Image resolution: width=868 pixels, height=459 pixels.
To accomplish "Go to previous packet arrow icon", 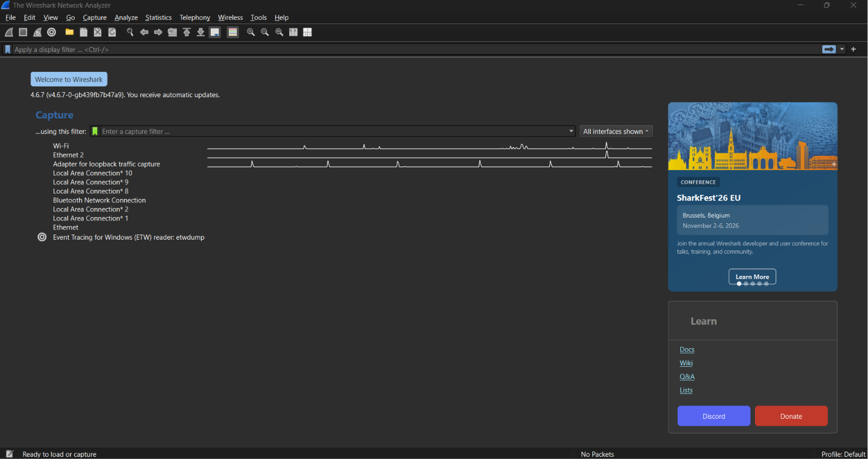I will 144,32.
